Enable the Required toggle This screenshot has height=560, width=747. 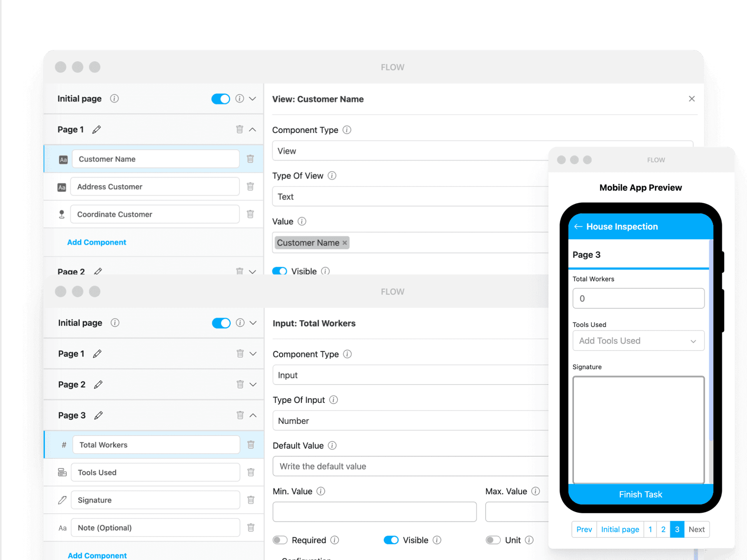point(280,540)
